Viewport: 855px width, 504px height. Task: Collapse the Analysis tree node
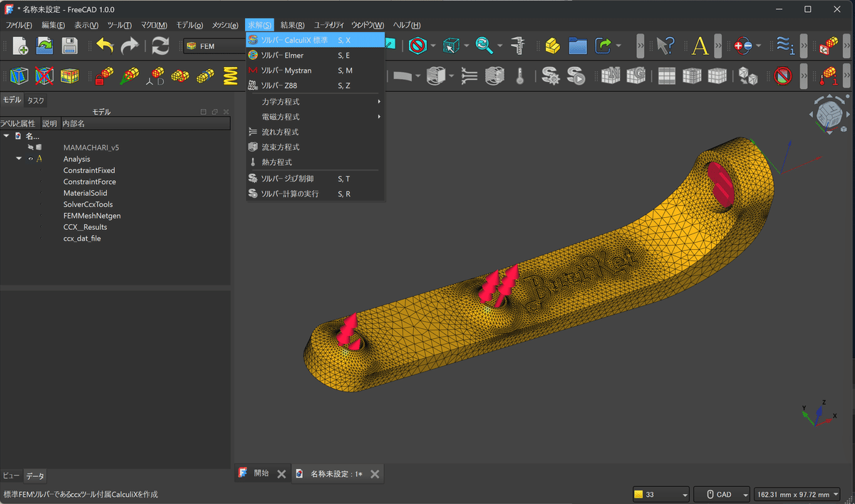coord(19,159)
